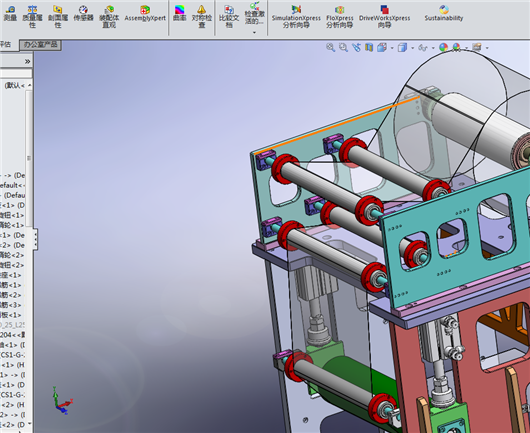Select tree row ending 筋<3>

[x=11, y=305]
